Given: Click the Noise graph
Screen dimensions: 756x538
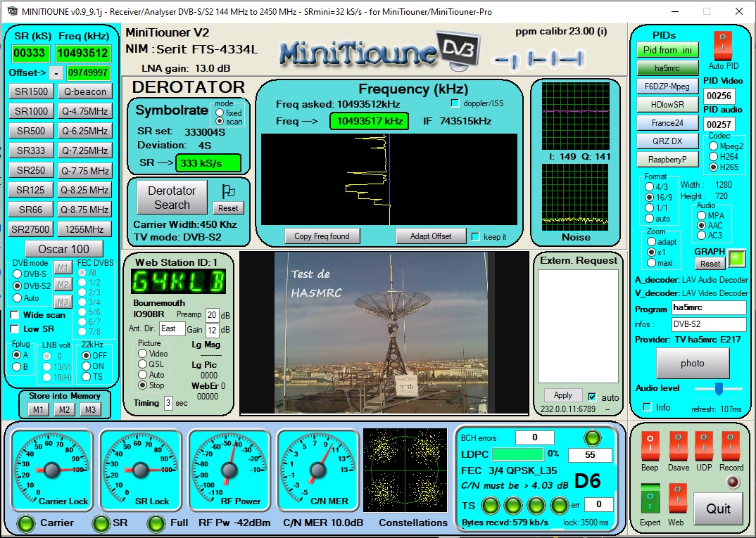Looking at the screenshot, I should tap(576, 198).
